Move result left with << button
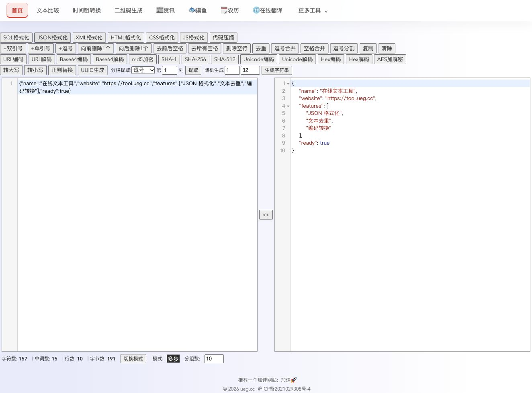 click(266, 215)
